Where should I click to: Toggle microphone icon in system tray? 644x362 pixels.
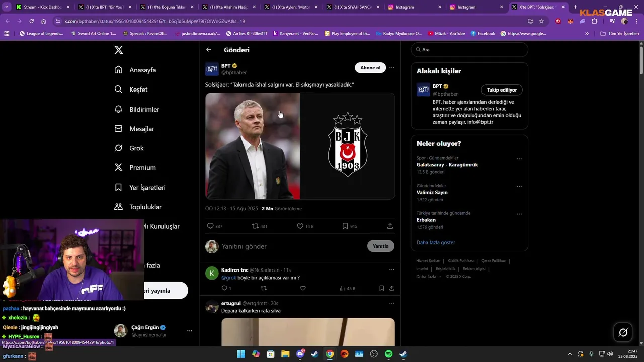tap(591, 354)
